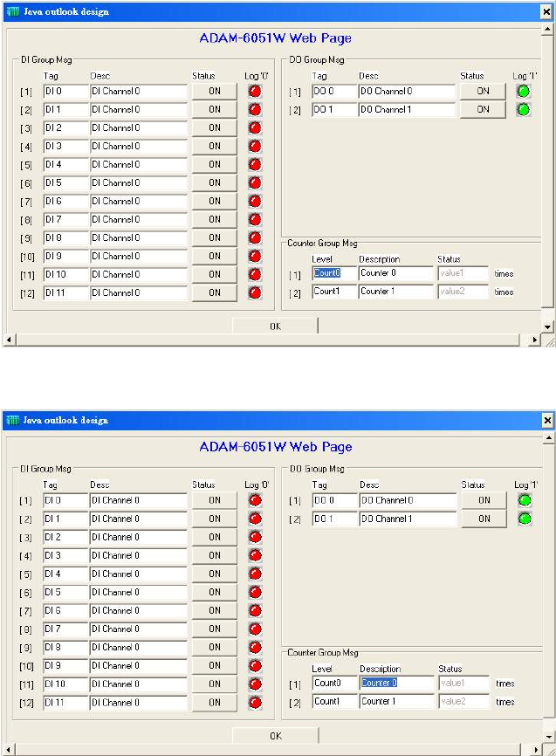
Task: Click the ADAM-6051W Web Page heading in upper window
Action: [275, 38]
